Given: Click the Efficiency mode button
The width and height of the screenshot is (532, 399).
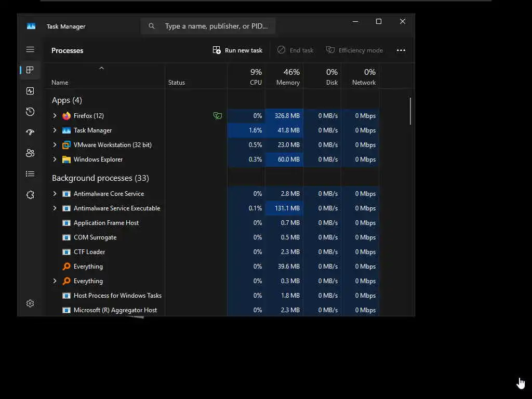Looking at the screenshot, I should tap(354, 50).
